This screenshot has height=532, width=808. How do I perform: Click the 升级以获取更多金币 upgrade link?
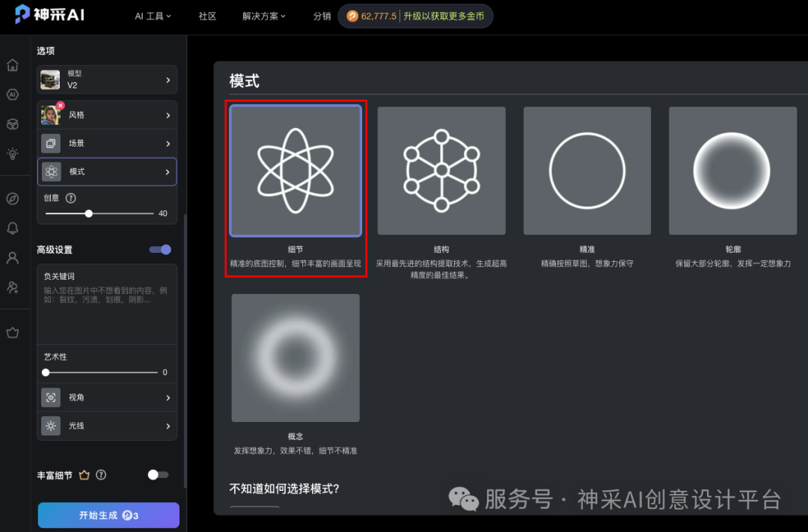coord(442,15)
